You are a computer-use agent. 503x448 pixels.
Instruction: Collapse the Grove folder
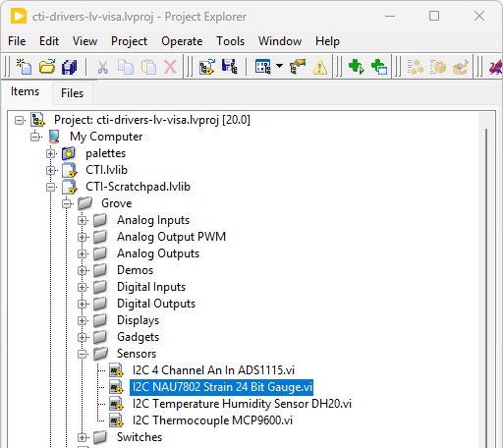coord(67,203)
